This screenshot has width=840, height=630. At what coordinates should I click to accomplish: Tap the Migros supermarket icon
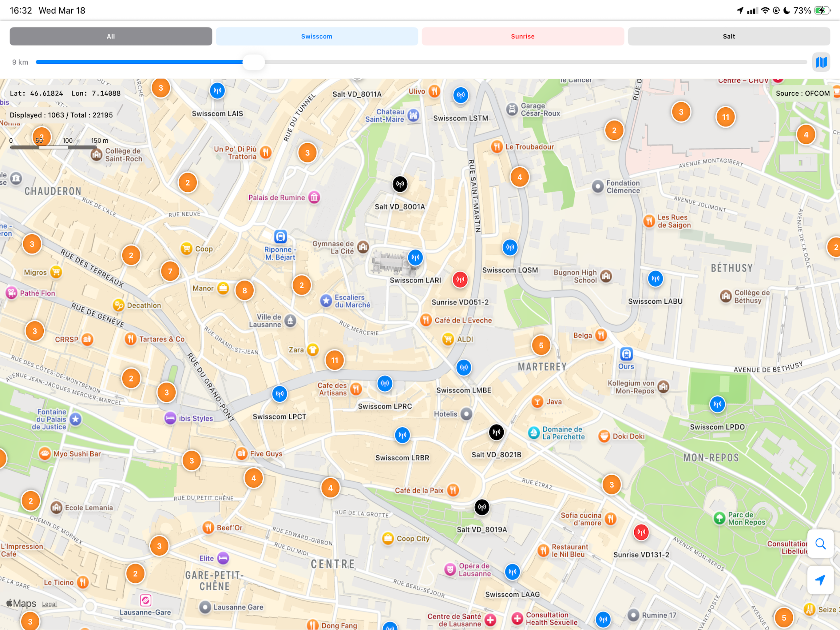point(56,272)
